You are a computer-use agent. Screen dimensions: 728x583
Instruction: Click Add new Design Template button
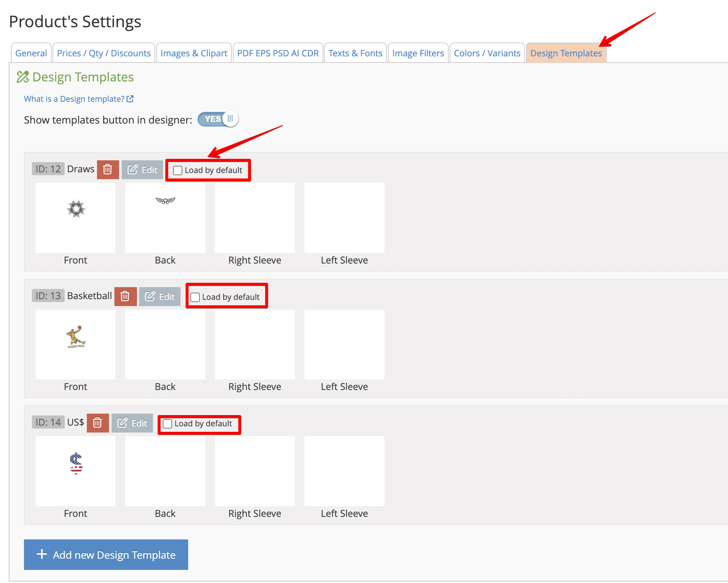coord(106,555)
